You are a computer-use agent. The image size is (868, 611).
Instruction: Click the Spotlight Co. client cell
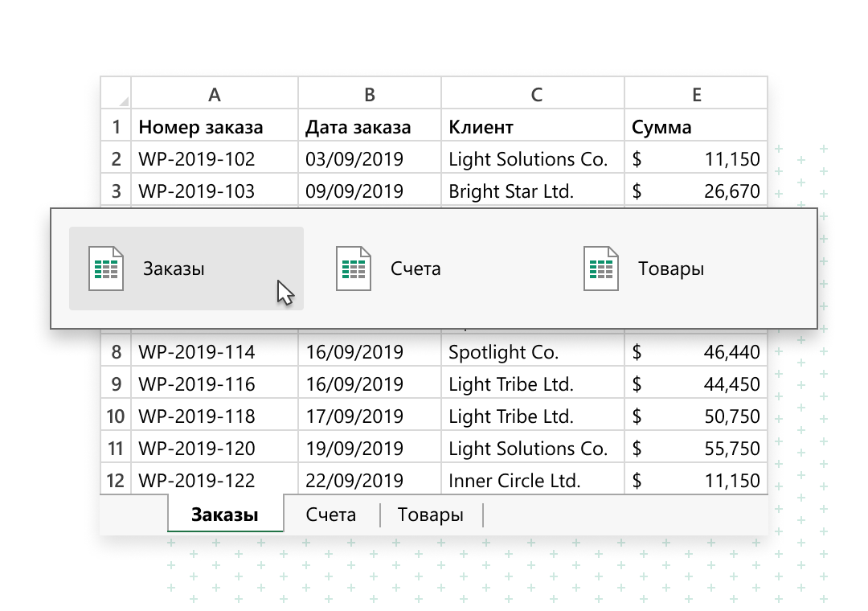pos(512,351)
